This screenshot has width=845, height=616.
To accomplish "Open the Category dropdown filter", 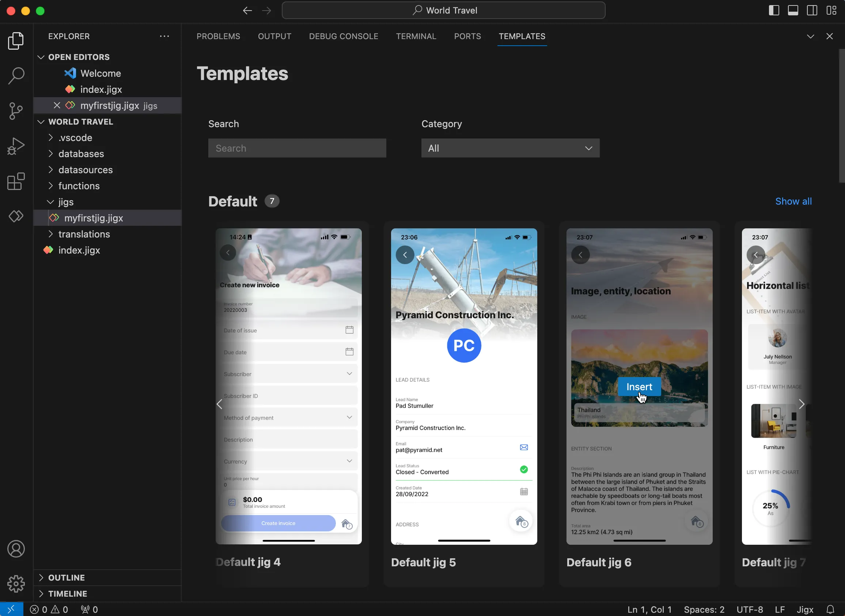I will [511, 148].
